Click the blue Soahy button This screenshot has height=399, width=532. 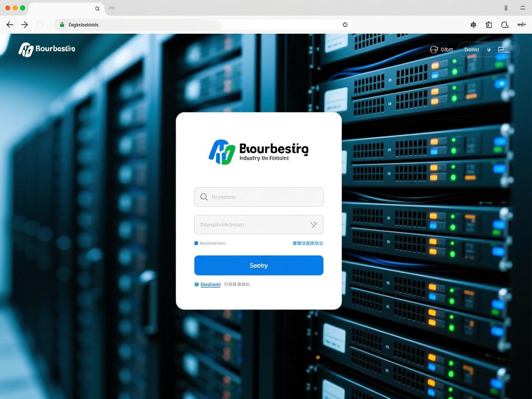(259, 266)
